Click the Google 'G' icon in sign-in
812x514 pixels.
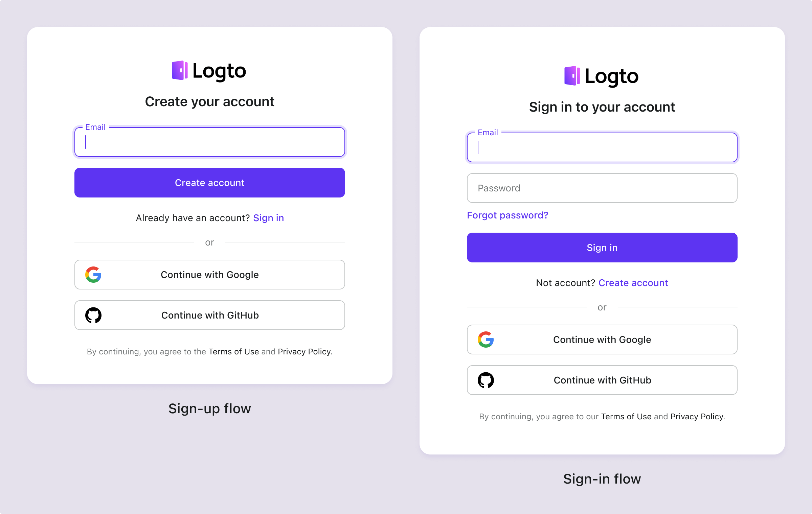coord(486,340)
